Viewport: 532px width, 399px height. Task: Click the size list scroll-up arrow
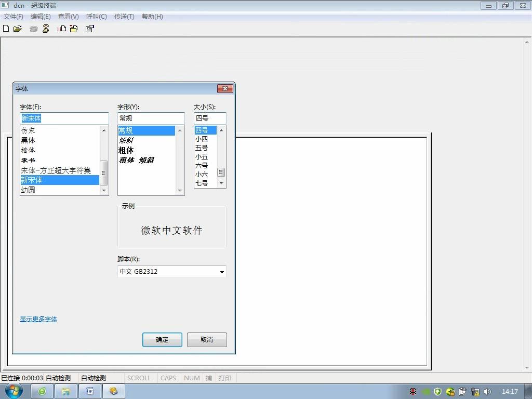[221, 130]
